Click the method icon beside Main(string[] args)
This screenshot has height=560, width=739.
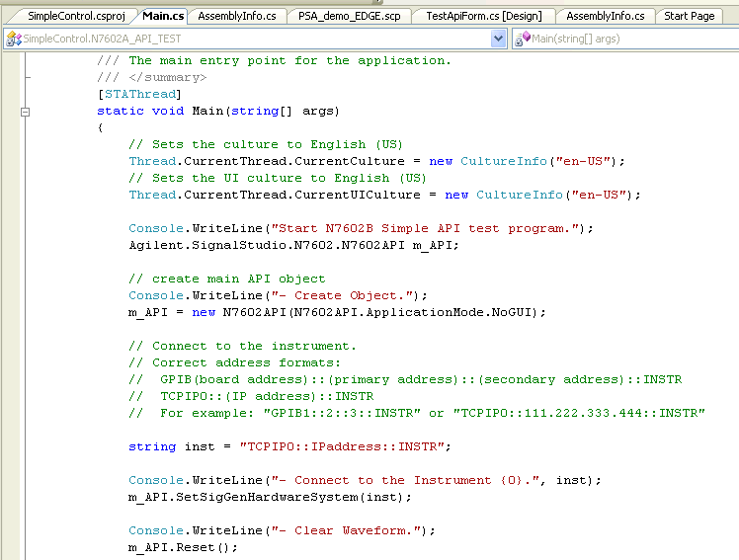(523, 39)
